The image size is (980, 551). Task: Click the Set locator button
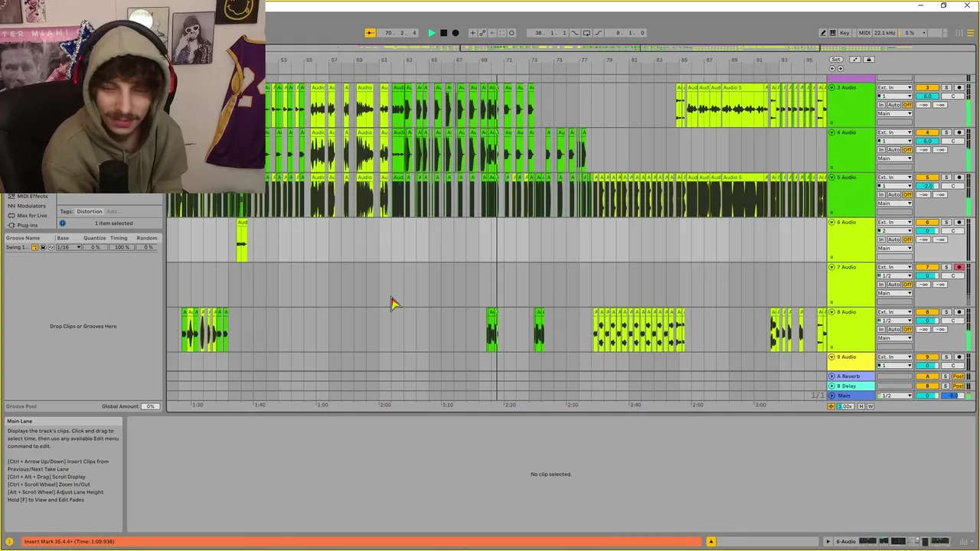click(835, 59)
